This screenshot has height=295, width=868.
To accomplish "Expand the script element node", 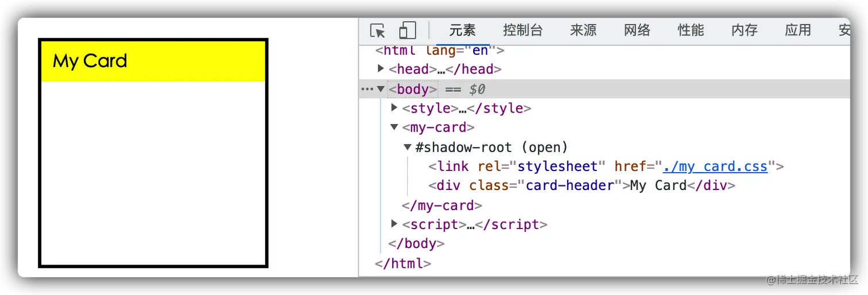I will point(394,224).
